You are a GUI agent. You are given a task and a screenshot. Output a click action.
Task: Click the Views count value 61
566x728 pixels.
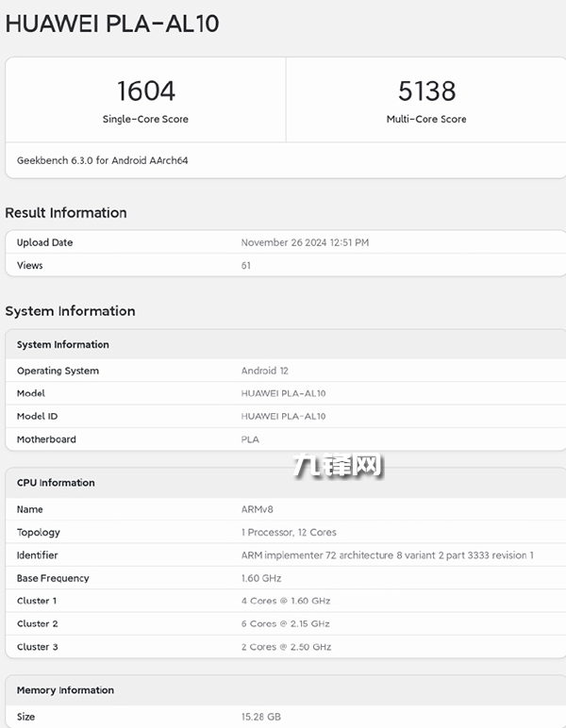(x=247, y=266)
